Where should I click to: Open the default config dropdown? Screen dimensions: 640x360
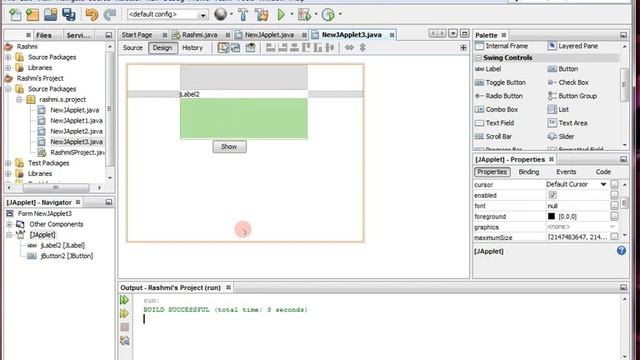coord(203,15)
